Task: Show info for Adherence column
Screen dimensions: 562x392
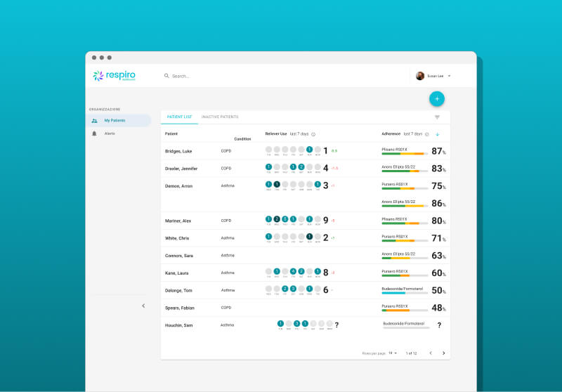Action: point(428,134)
